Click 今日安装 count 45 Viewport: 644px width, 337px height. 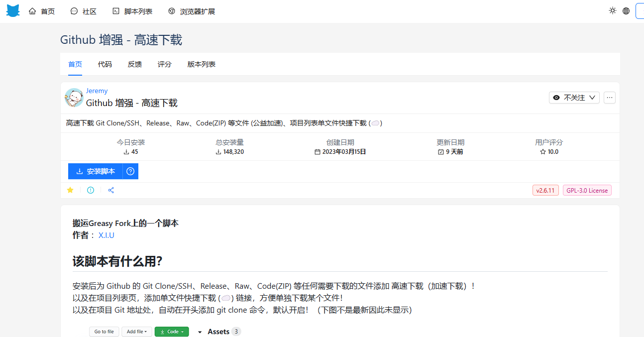131,152
